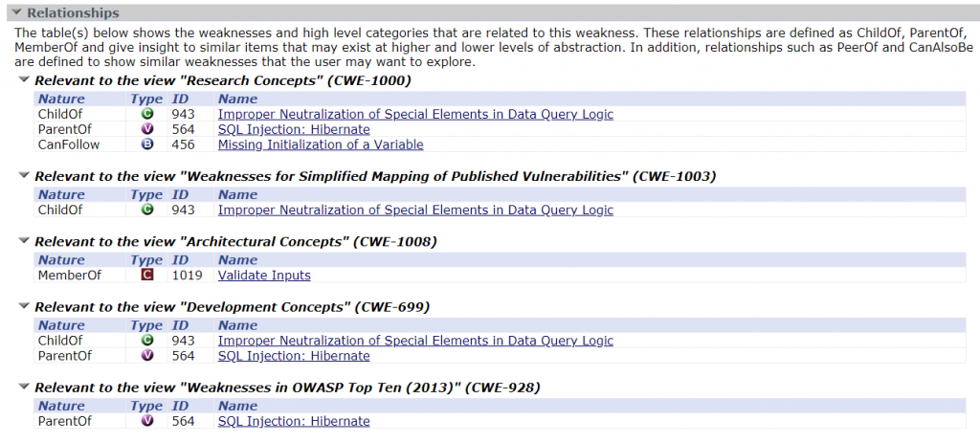
Task: Collapse the Relationships section header
Action: coord(15,12)
